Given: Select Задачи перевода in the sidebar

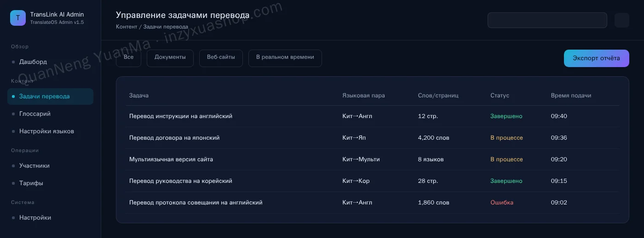Looking at the screenshot, I should click(50, 96).
